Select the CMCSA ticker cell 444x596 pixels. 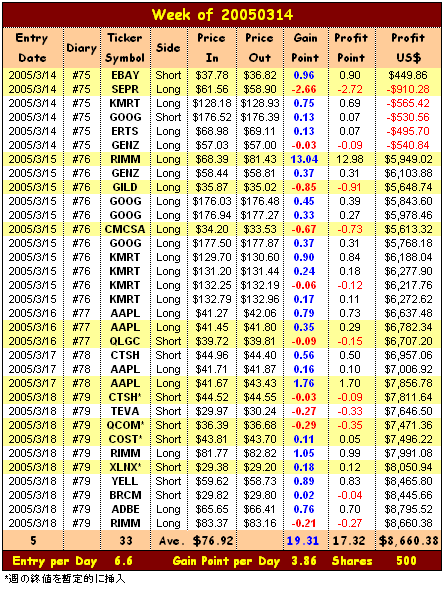pos(125,229)
